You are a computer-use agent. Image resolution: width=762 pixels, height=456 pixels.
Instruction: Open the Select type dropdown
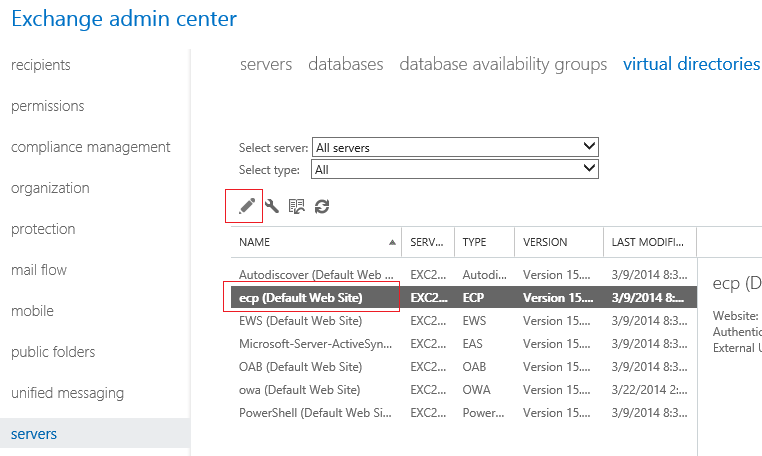tap(455, 169)
